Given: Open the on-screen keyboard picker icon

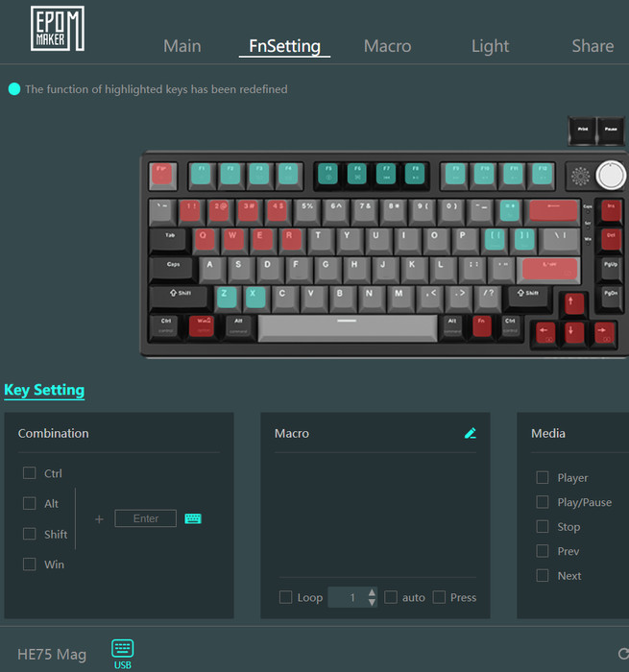Looking at the screenshot, I should pos(193,518).
